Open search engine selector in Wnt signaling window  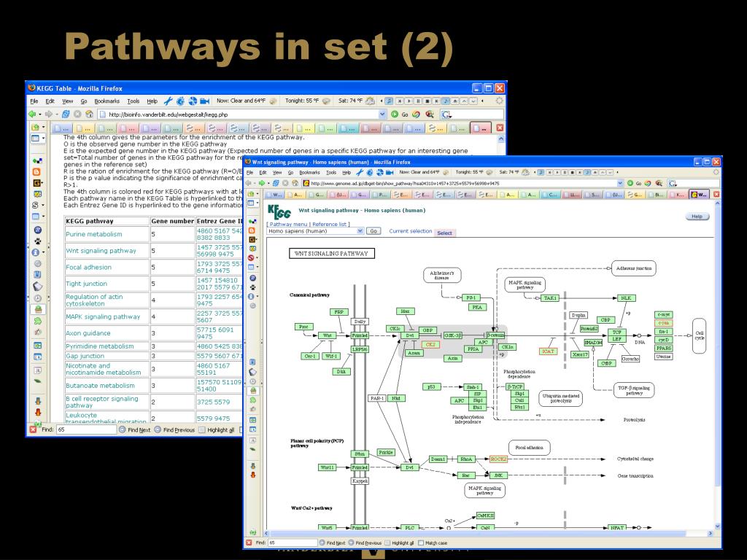pyautogui.click(x=672, y=183)
